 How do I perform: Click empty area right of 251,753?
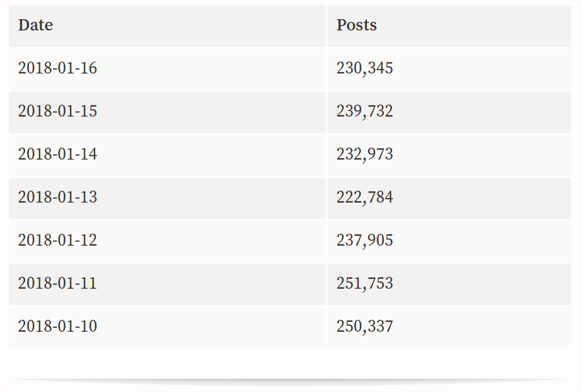482,284
